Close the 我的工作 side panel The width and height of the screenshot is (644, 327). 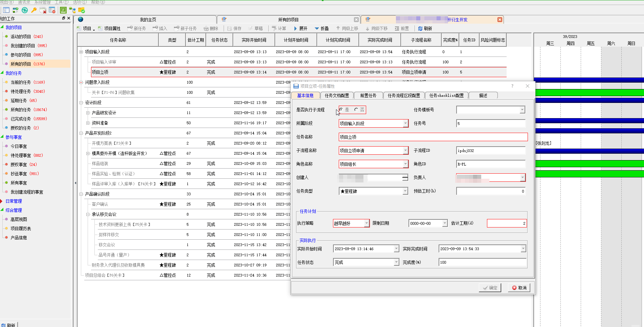click(69, 18)
